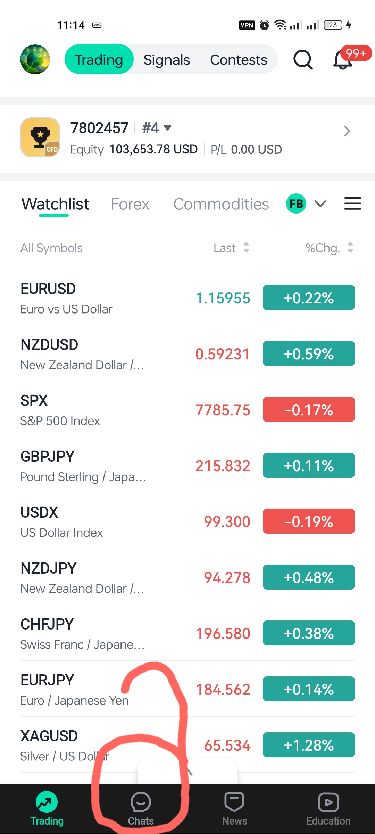Open Education in bottom navigation
375x834 pixels.
coord(328,809)
